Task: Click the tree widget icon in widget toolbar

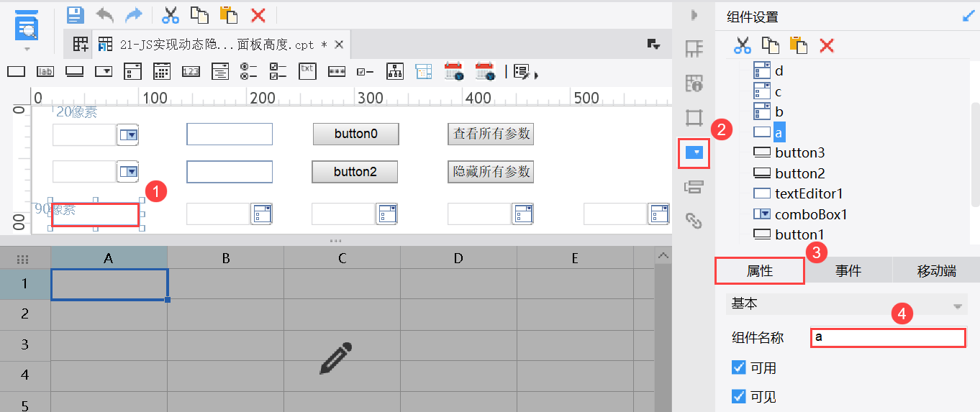Action: point(395,71)
